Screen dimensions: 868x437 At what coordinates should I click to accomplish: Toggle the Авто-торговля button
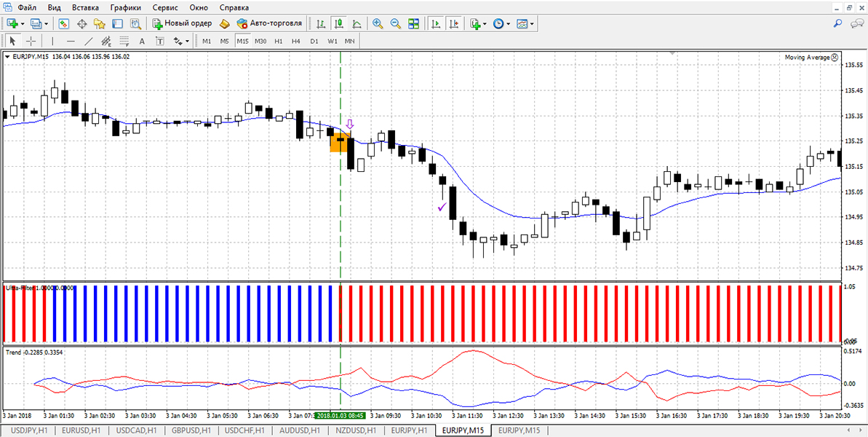269,24
